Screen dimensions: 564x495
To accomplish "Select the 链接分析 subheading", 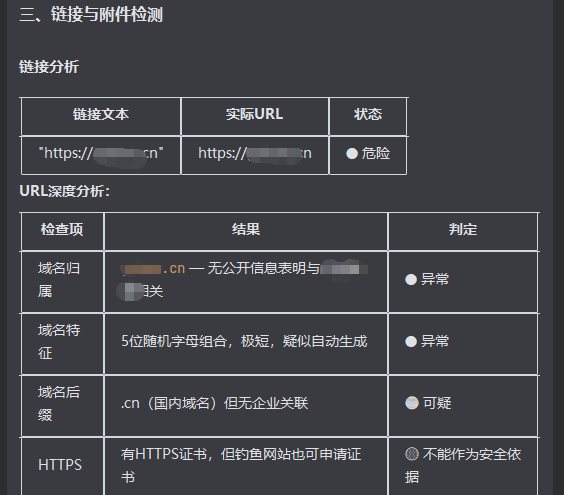I will point(49,67).
